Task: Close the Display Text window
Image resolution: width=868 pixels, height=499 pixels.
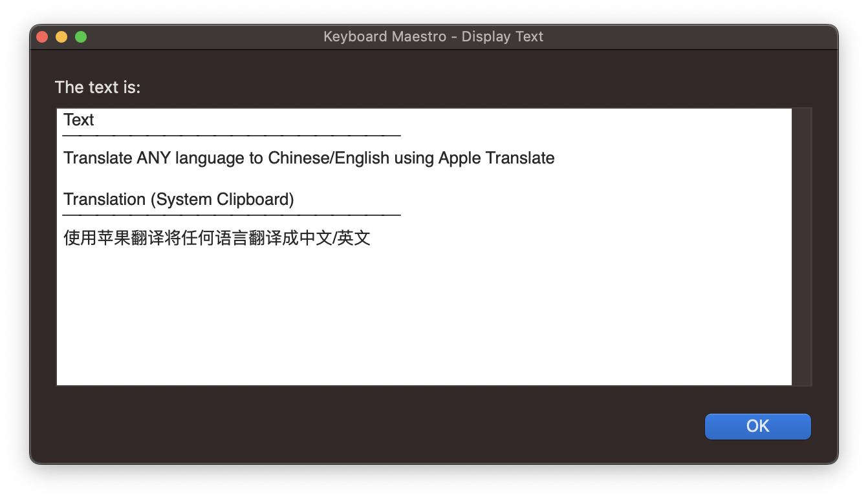Action: coord(41,37)
